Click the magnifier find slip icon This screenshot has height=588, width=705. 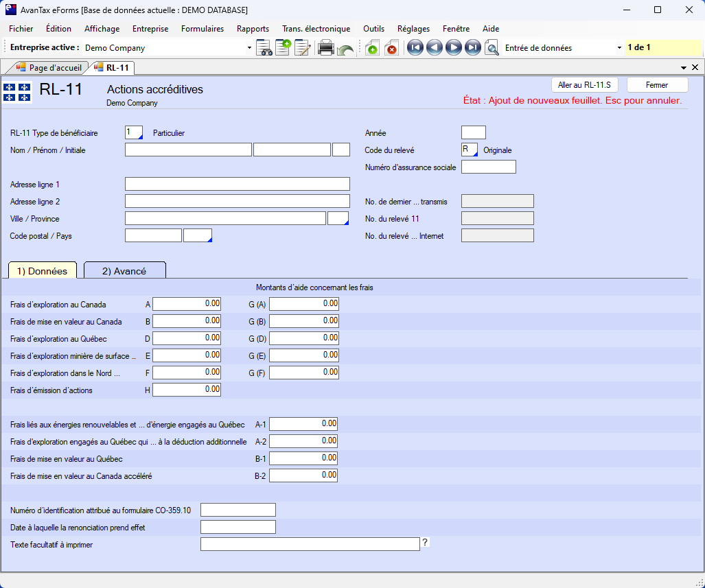click(492, 48)
